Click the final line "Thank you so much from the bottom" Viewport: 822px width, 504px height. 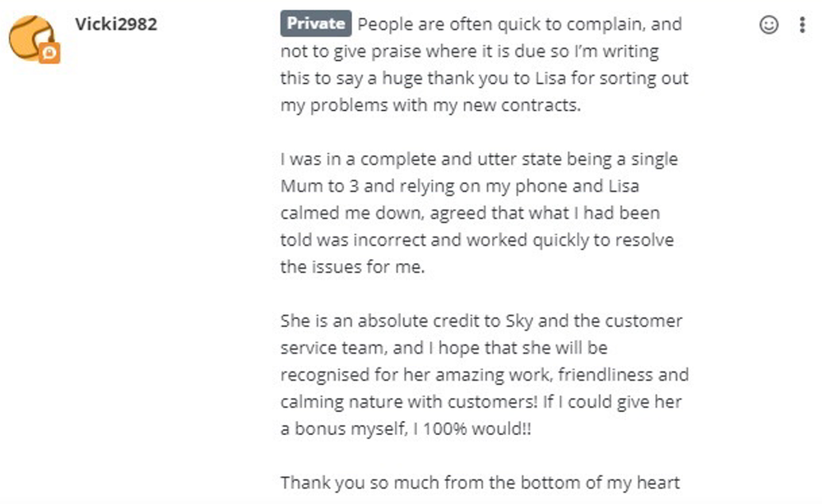click(x=480, y=482)
